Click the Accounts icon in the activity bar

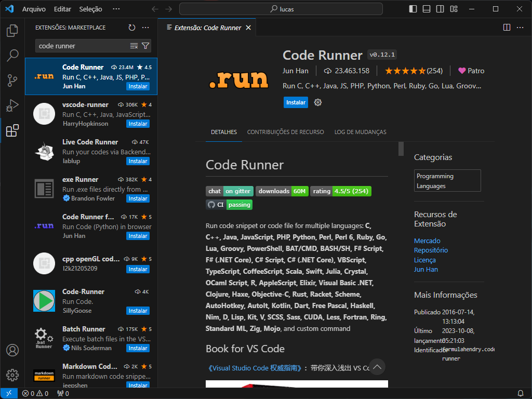click(x=12, y=351)
